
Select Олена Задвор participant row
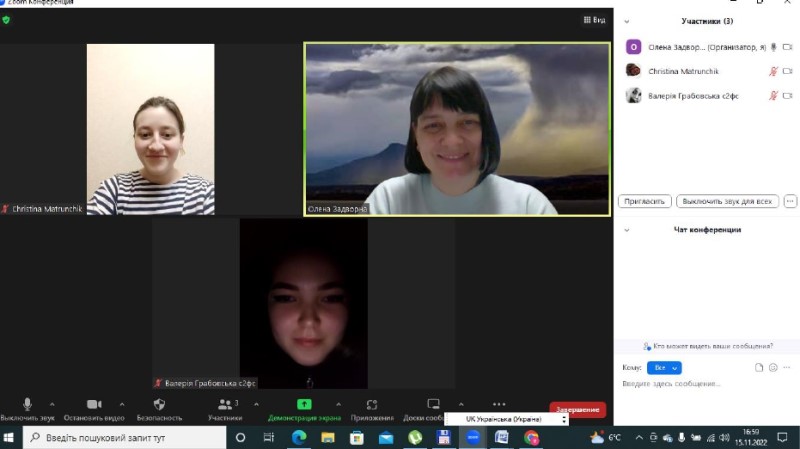pyautogui.click(x=707, y=47)
